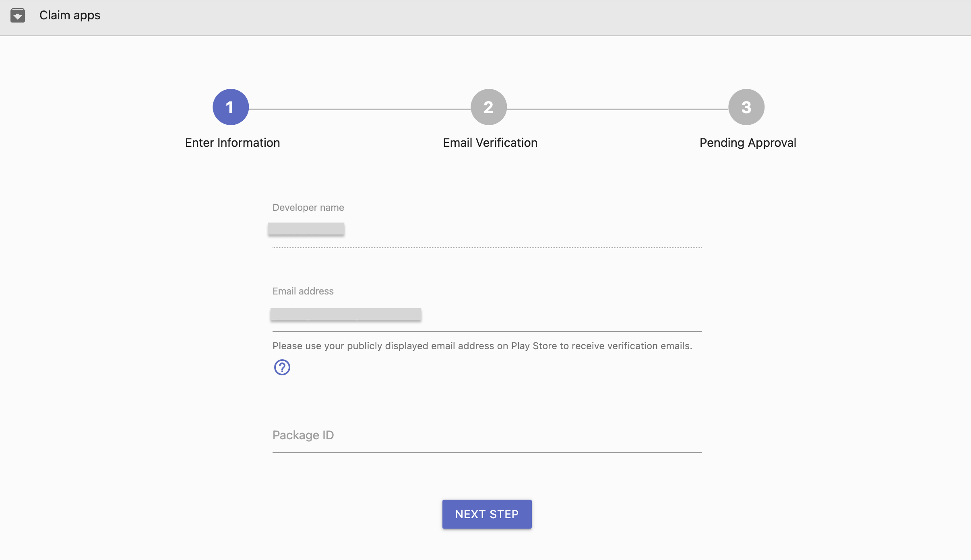Click the Email address label

point(303,291)
